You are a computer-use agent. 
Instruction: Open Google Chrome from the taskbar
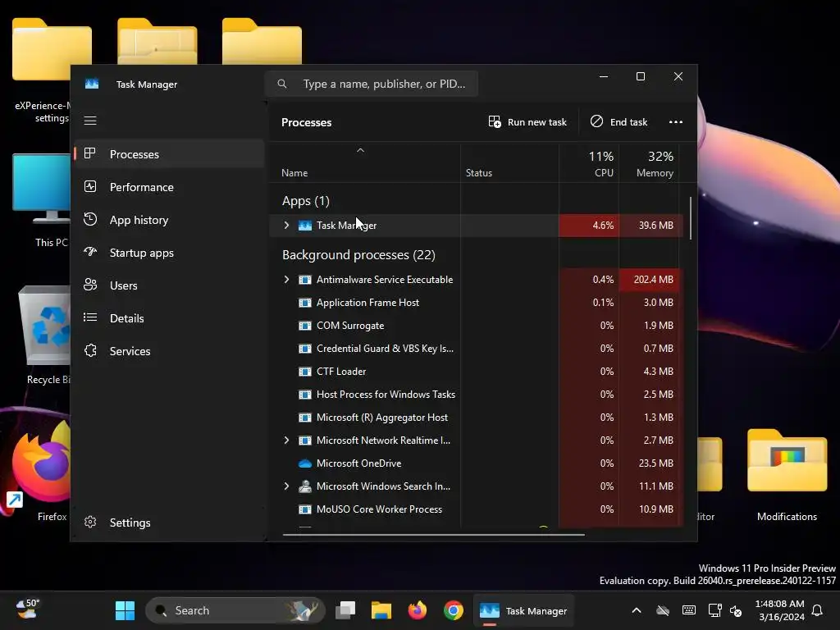point(453,610)
